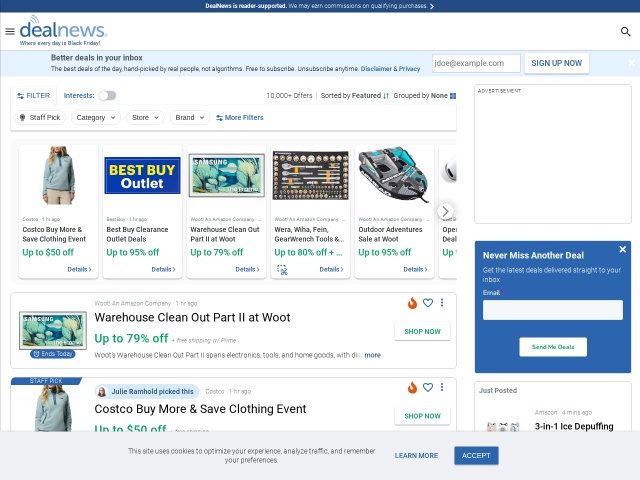Image resolution: width=640 pixels, height=480 pixels.
Task: Click tool set carousel thumbnail
Action: [x=311, y=176]
